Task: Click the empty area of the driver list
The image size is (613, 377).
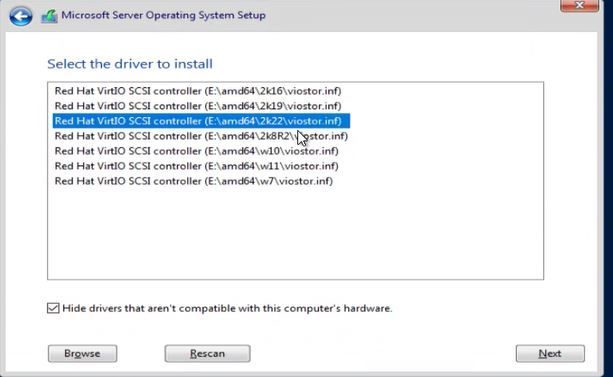Action: tap(295, 235)
